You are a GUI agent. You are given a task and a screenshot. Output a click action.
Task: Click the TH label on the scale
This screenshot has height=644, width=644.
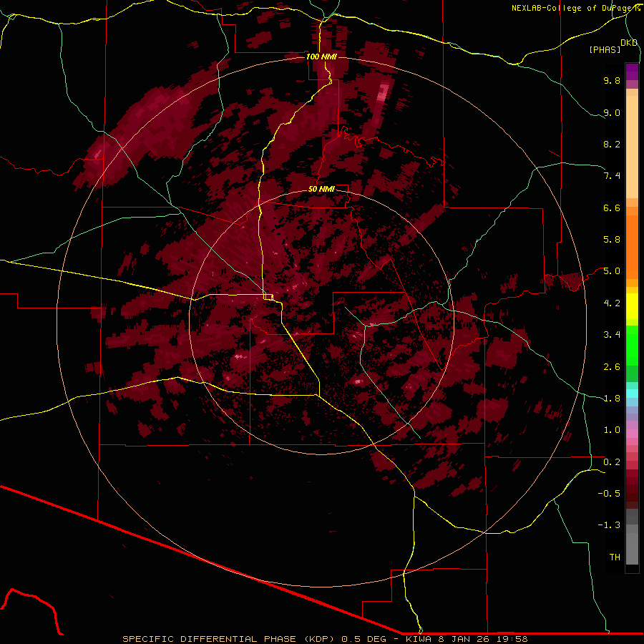pos(615,557)
